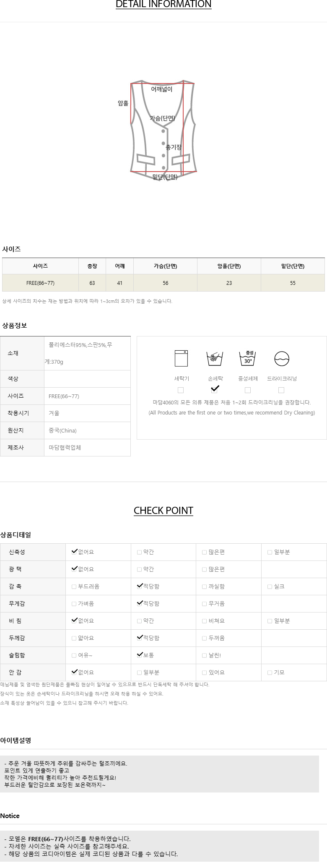
Task: Select 약간 for 신축성 row
Action: tap(140, 553)
